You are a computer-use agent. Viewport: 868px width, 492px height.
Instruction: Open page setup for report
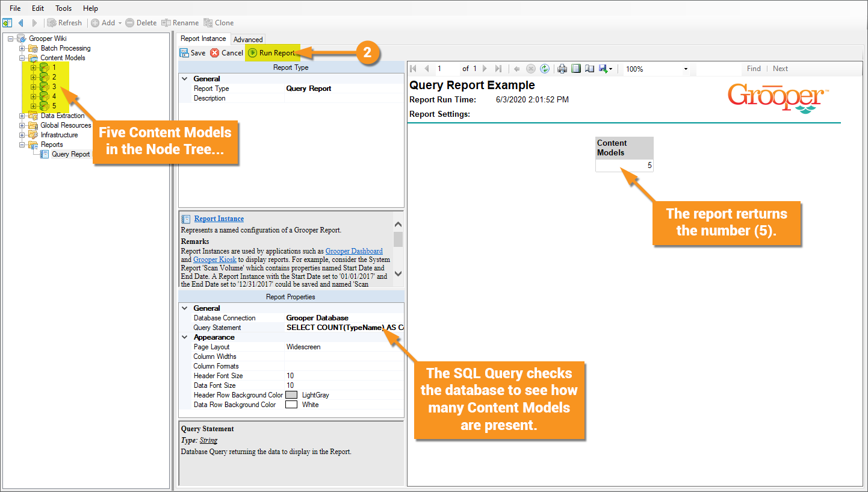[590, 69]
